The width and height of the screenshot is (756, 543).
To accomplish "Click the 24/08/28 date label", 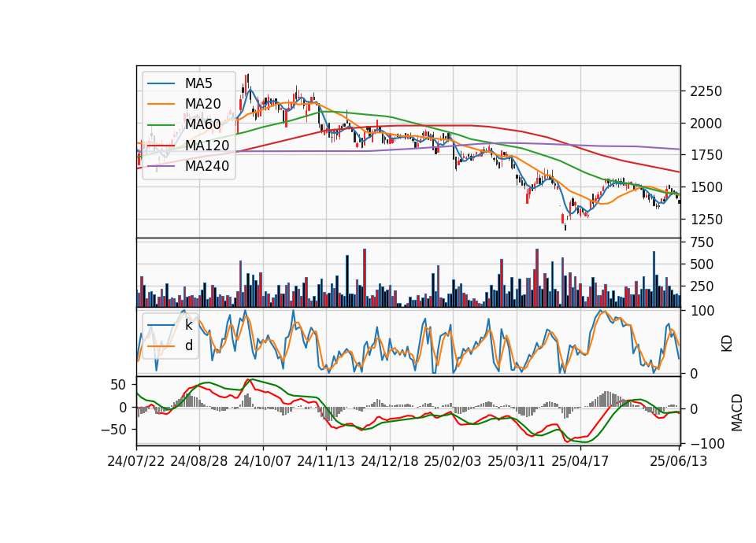I will (x=199, y=461).
